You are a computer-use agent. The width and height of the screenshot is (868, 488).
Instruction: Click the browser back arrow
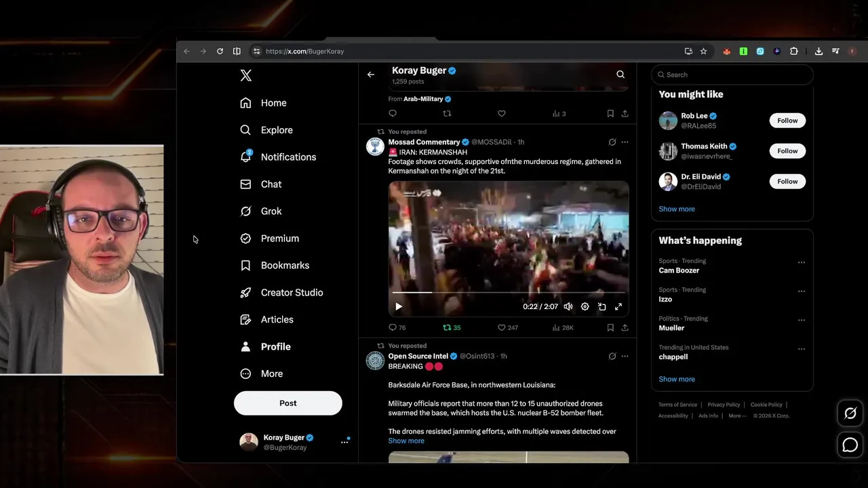(186, 52)
